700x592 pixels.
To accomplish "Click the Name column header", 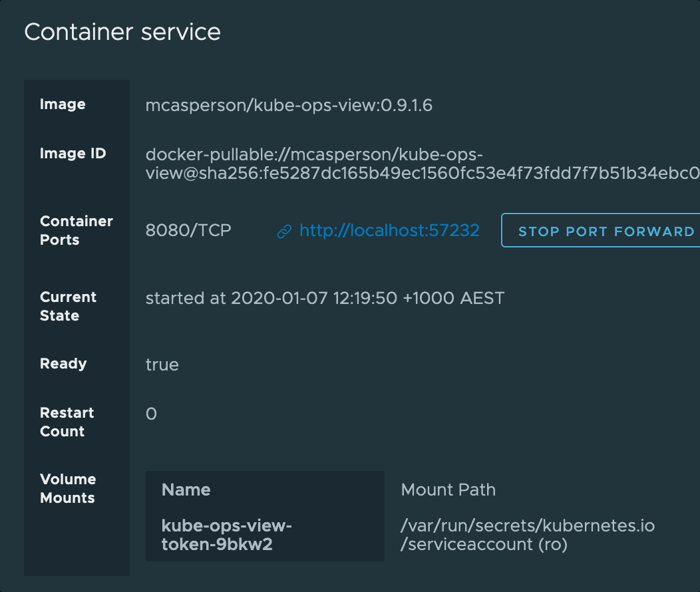I will tap(186, 490).
